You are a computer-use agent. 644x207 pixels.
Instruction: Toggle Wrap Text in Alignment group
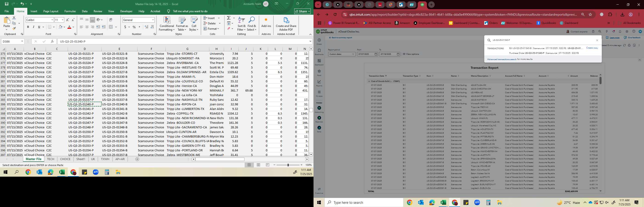click(111, 20)
